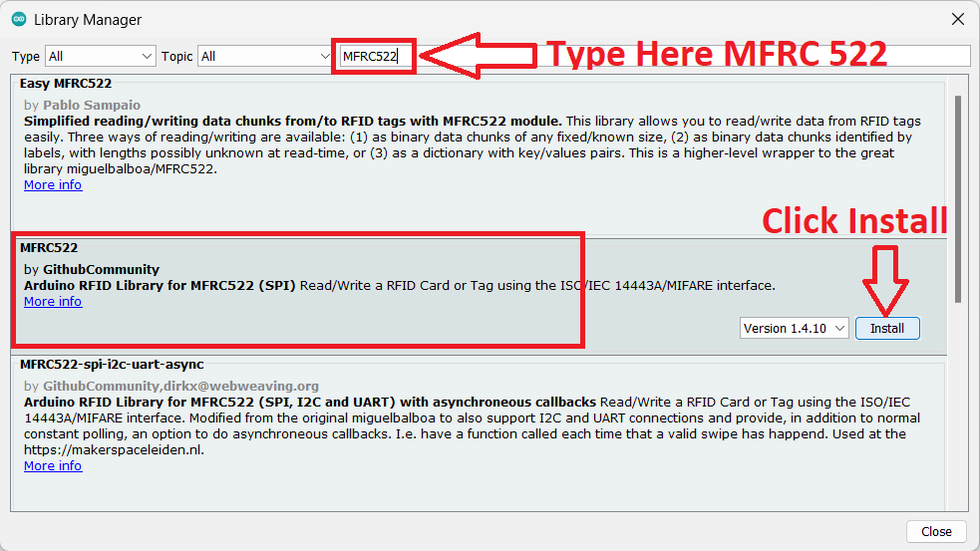Screen dimensions: 980x551
Task: Click the search field containing MFRC522
Action: (x=375, y=57)
